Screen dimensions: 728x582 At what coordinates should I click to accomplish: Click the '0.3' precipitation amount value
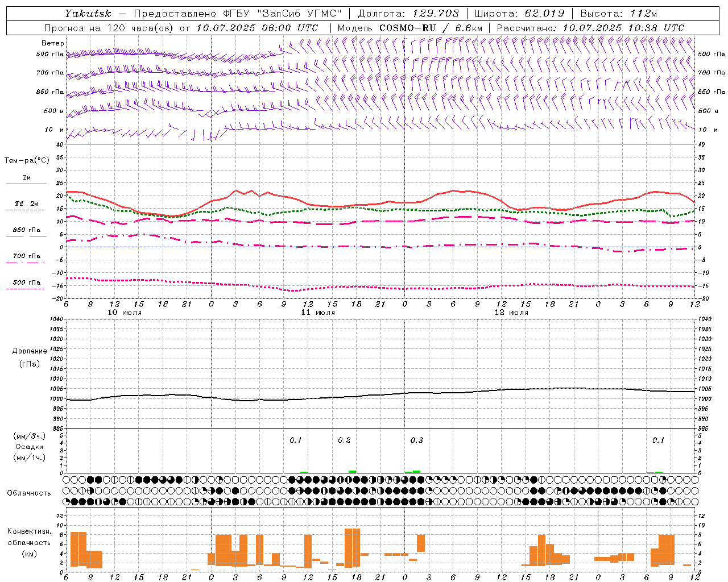tap(417, 440)
